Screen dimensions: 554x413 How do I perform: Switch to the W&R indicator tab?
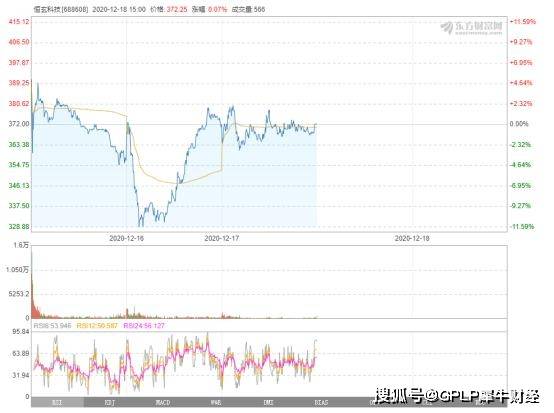[216, 403]
